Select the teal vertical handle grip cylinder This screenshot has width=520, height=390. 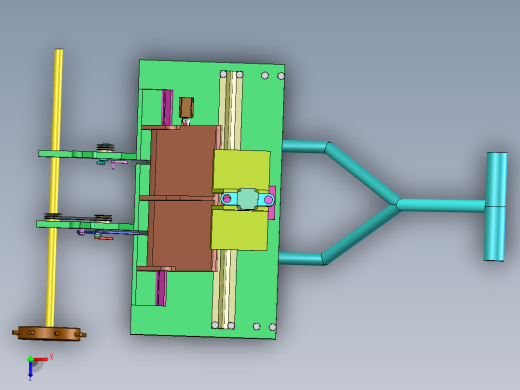coord(495,206)
